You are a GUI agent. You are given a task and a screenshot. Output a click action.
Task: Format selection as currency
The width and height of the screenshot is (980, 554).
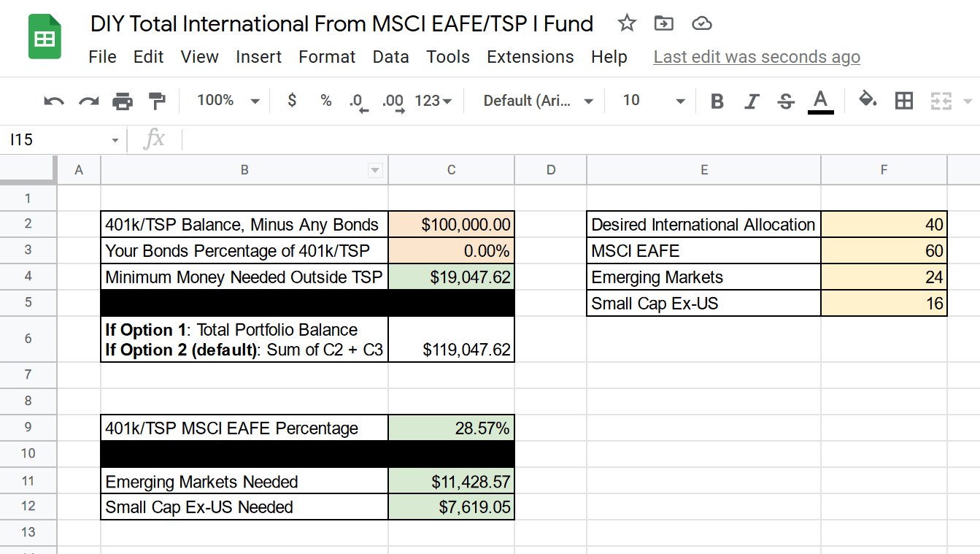292,100
